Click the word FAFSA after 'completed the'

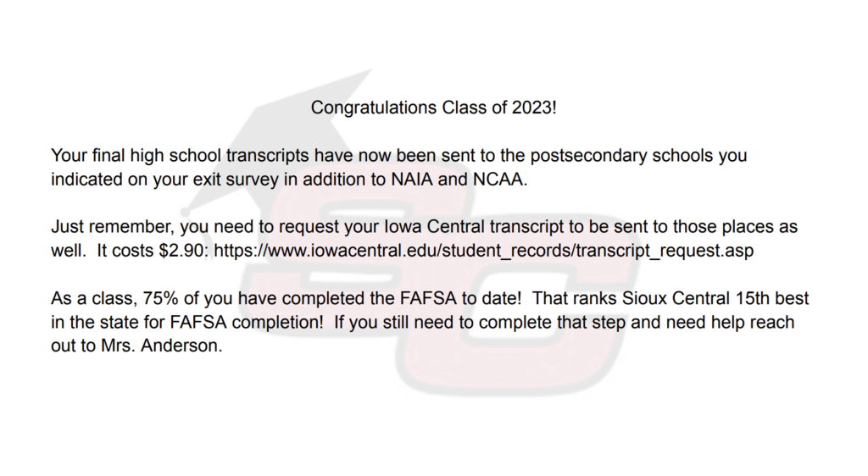[428, 298]
